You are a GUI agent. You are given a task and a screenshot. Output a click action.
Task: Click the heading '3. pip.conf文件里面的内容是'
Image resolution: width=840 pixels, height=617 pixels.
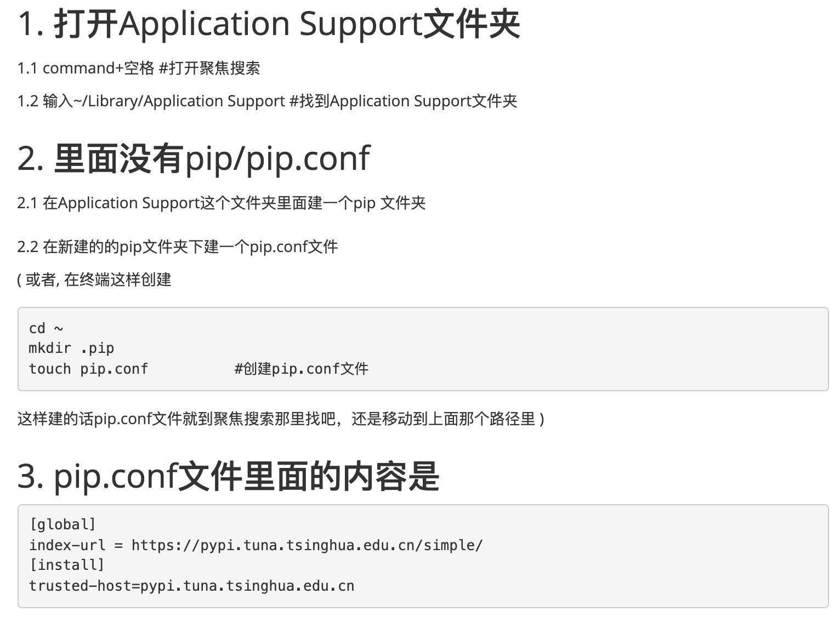(228, 476)
